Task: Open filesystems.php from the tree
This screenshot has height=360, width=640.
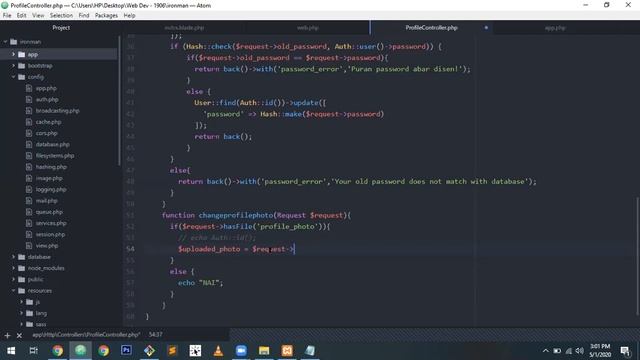Action: [x=55, y=156]
